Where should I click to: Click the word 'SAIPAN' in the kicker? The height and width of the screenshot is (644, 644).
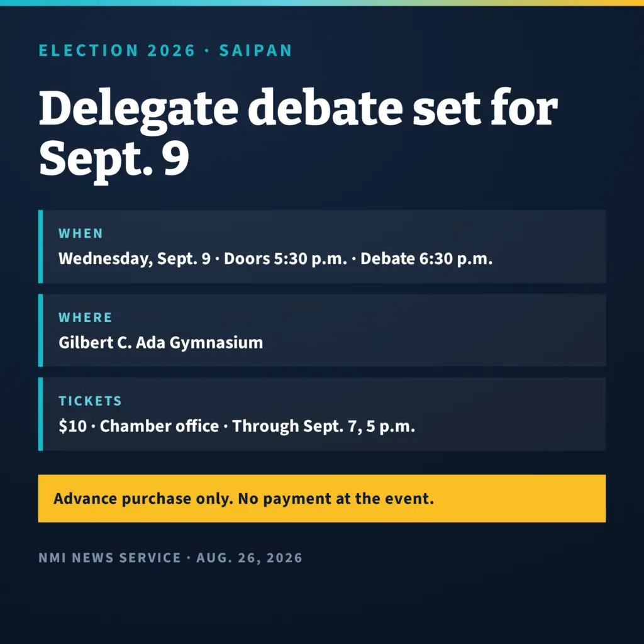click(x=255, y=50)
